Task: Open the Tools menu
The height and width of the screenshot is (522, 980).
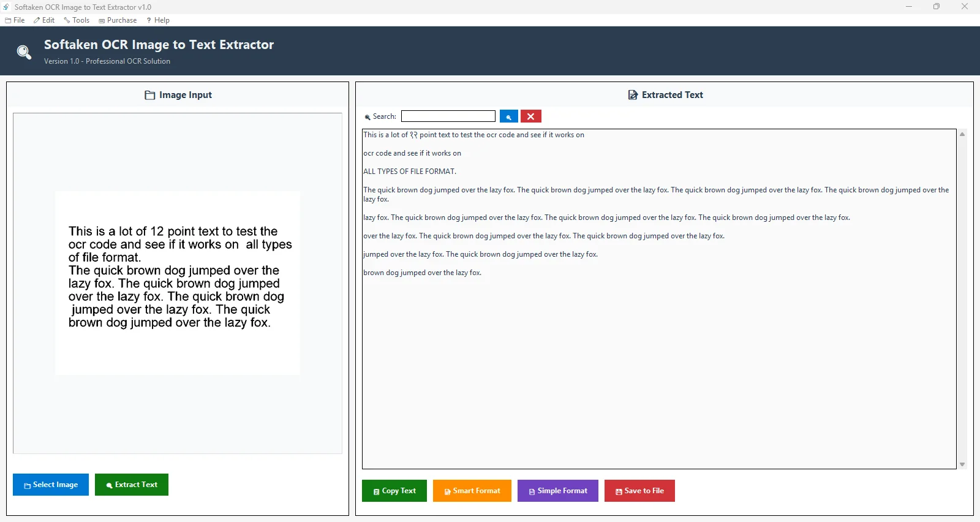Action: (x=77, y=20)
